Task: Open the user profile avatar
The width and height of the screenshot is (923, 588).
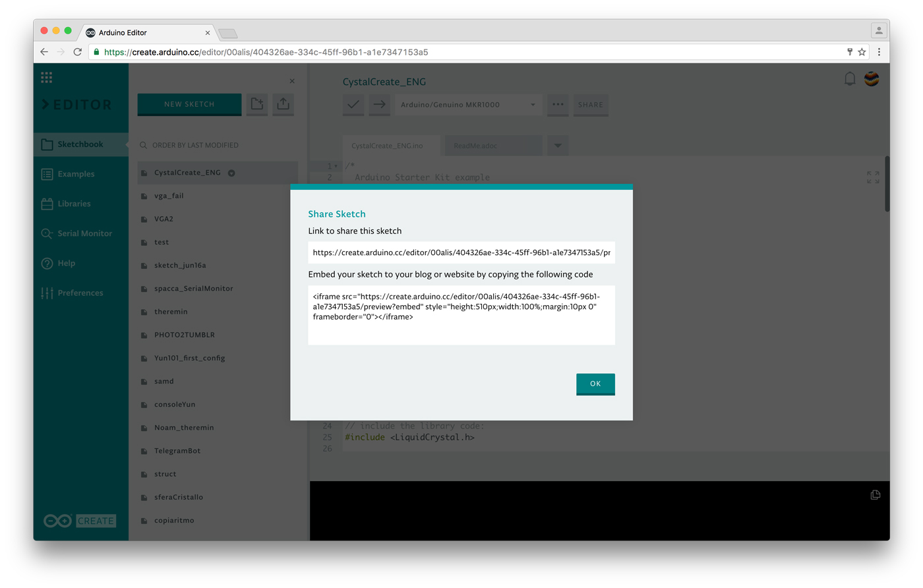Action: pyautogui.click(x=872, y=79)
